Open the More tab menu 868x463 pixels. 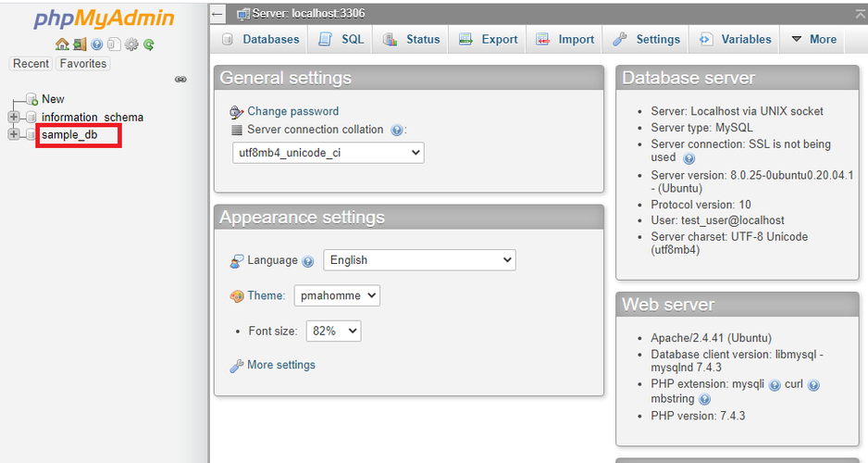tap(813, 39)
